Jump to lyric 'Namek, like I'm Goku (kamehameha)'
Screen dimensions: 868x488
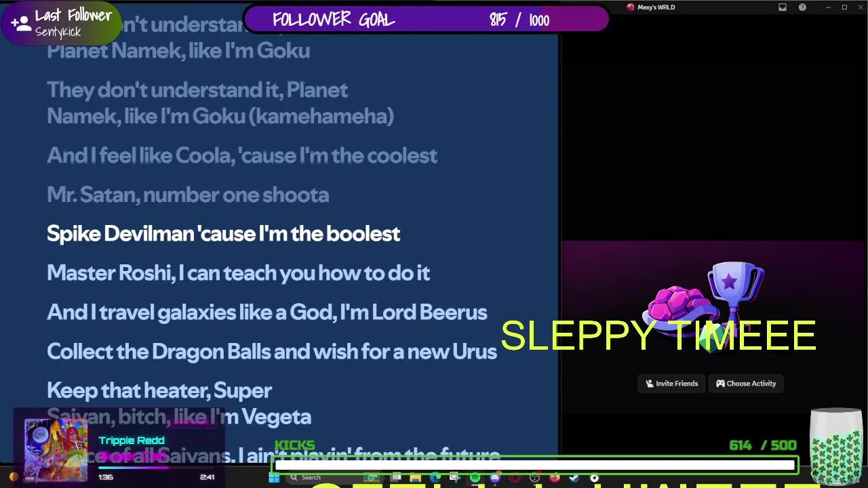click(x=220, y=116)
